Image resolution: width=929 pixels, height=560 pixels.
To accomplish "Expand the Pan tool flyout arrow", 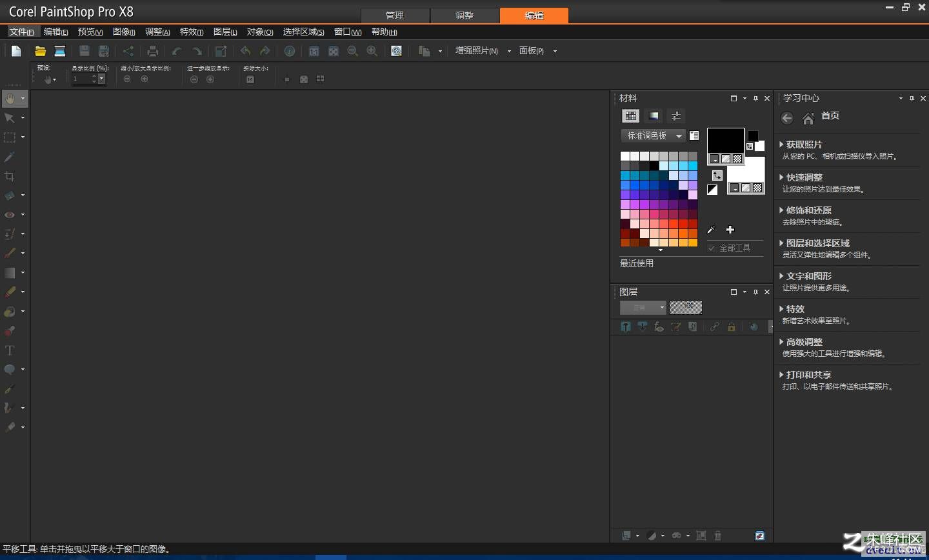I will pyautogui.click(x=23, y=99).
